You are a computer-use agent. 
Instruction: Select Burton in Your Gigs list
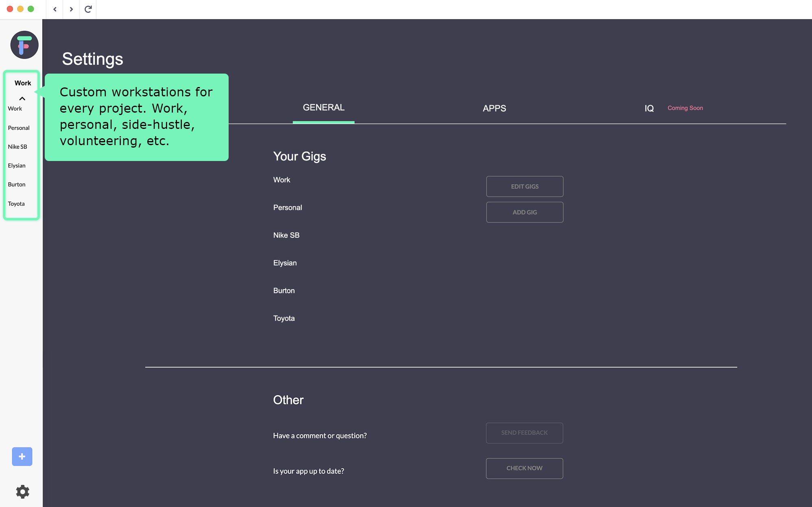284,291
